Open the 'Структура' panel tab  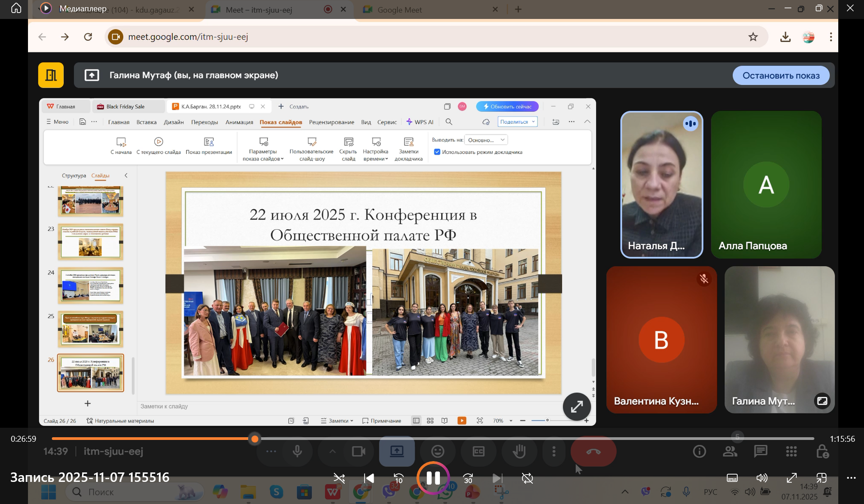(74, 176)
